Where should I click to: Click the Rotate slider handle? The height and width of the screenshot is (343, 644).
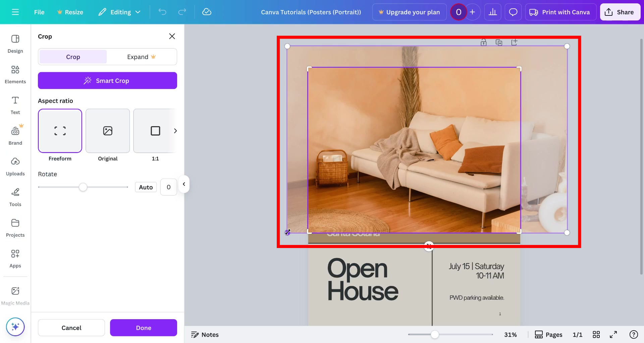(x=84, y=187)
